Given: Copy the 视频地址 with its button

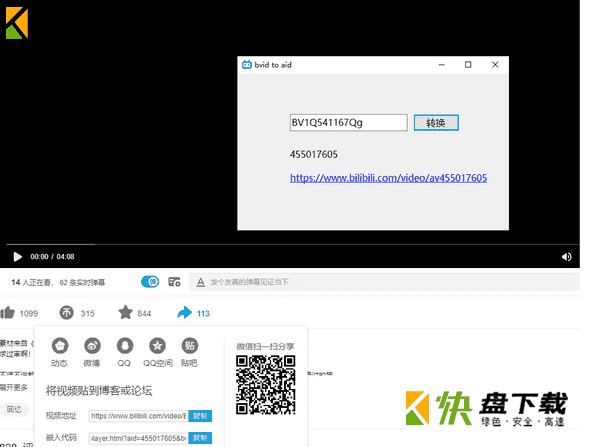Looking at the screenshot, I should [200, 416].
